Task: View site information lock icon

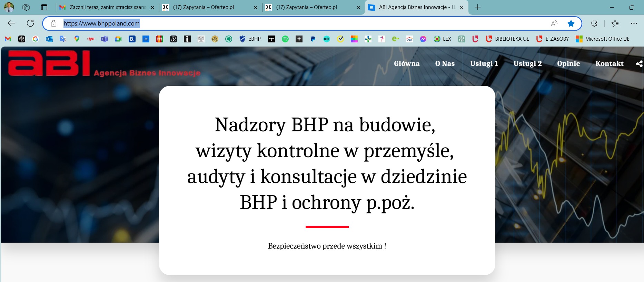Action: pyautogui.click(x=53, y=23)
